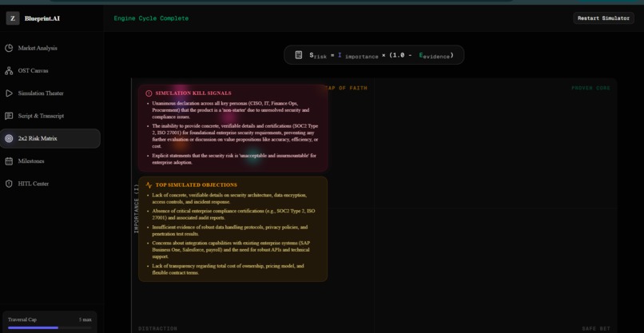Click the alert icon beside Simulation Kill Signals
Image resolution: width=644 pixels, height=333 pixels.
click(149, 93)
